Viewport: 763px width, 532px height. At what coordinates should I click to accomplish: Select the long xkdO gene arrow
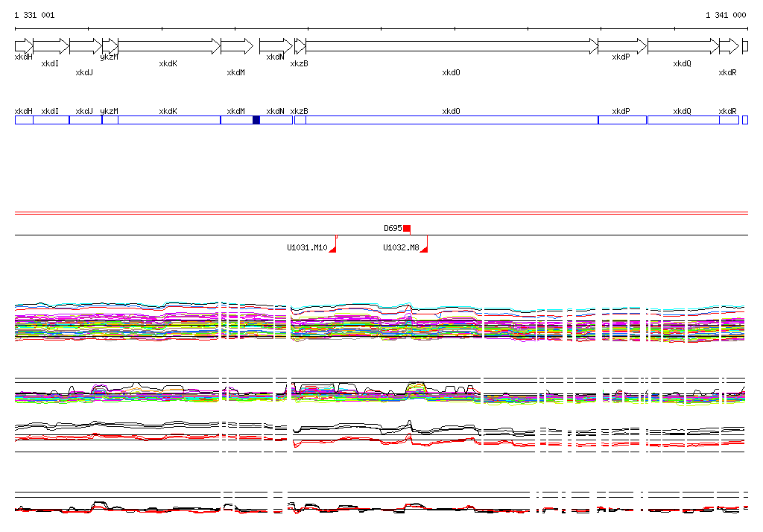pos(452,46)
